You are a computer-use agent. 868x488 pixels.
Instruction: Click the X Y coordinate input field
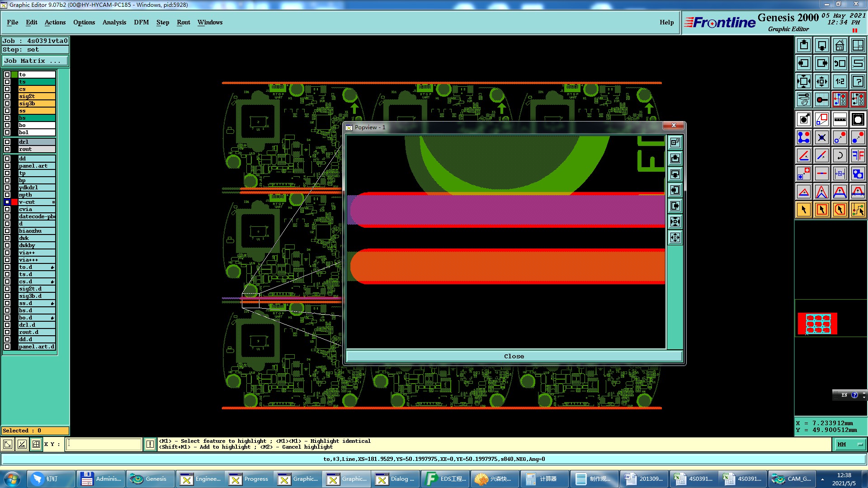pos(104,445)
